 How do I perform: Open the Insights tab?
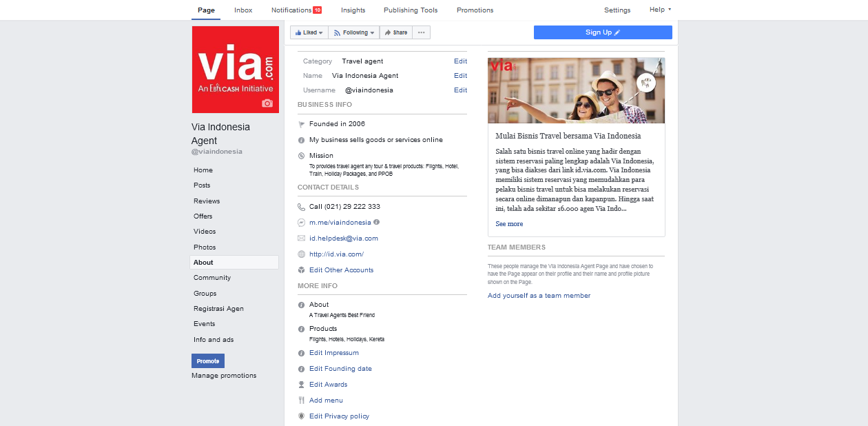click(353, 10)
